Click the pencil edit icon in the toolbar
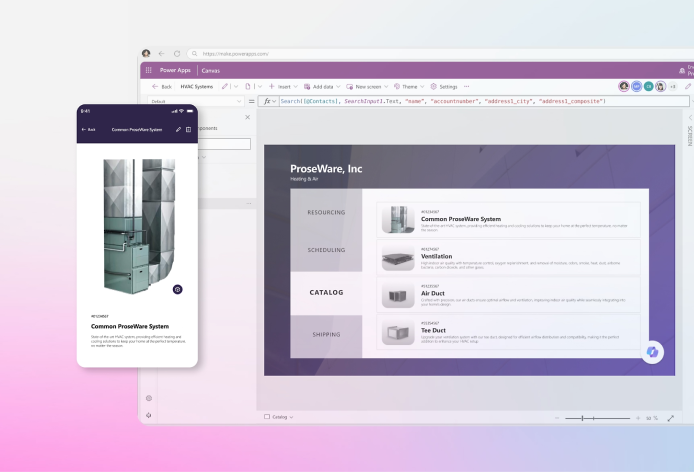 (x=225, y=86)
